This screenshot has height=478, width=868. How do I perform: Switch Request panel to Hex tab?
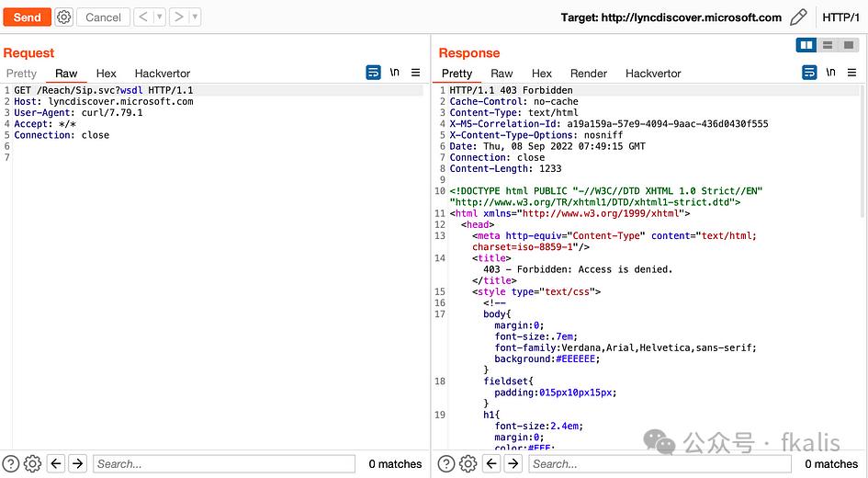107,74
